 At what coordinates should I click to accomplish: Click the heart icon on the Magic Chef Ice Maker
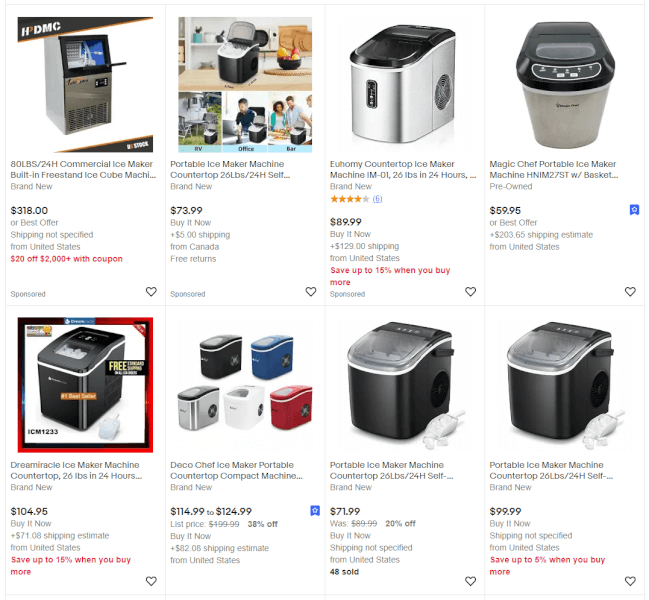coord(630,292)
